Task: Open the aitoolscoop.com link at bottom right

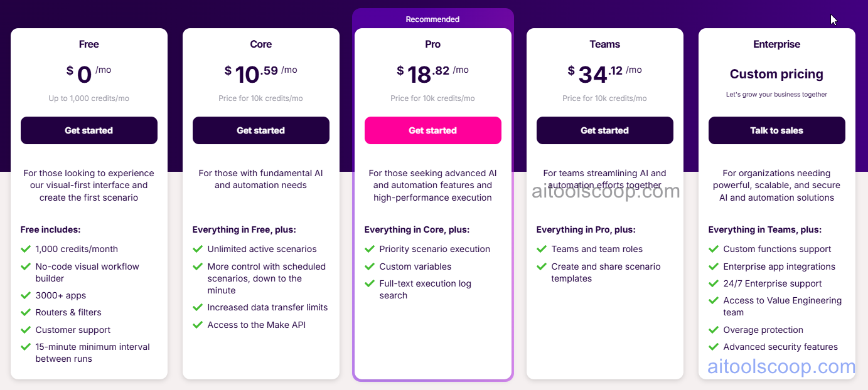Action: [781, 367]
